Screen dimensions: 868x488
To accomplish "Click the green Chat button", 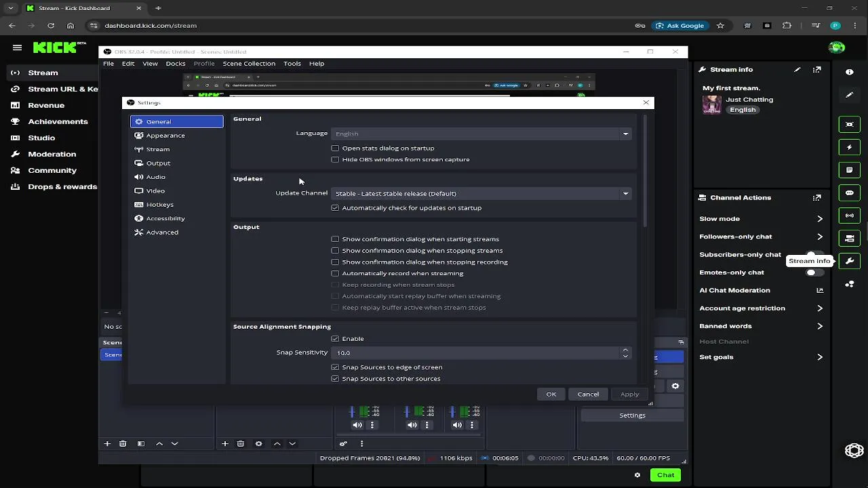I will [x=666, y=475].
